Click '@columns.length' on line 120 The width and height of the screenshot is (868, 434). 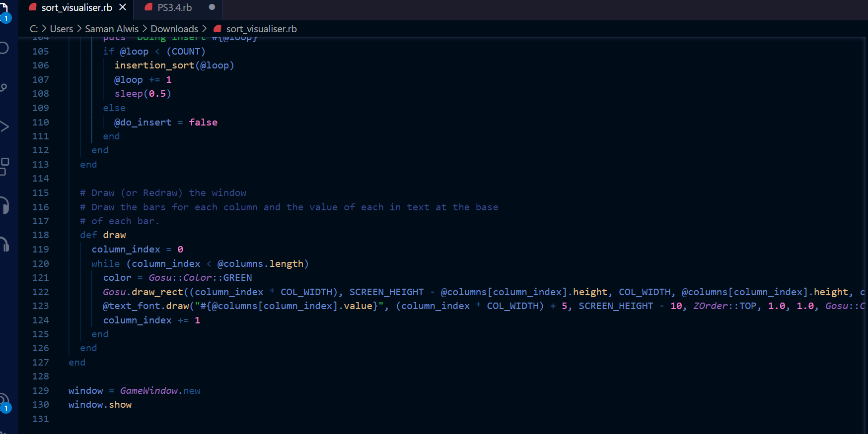point(260,264)
